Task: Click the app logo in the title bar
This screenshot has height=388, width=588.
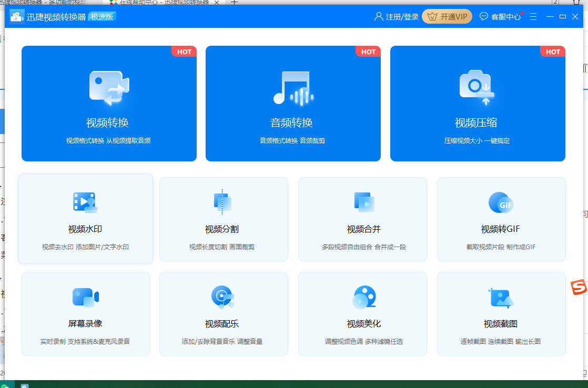Action: pos(16,16)
